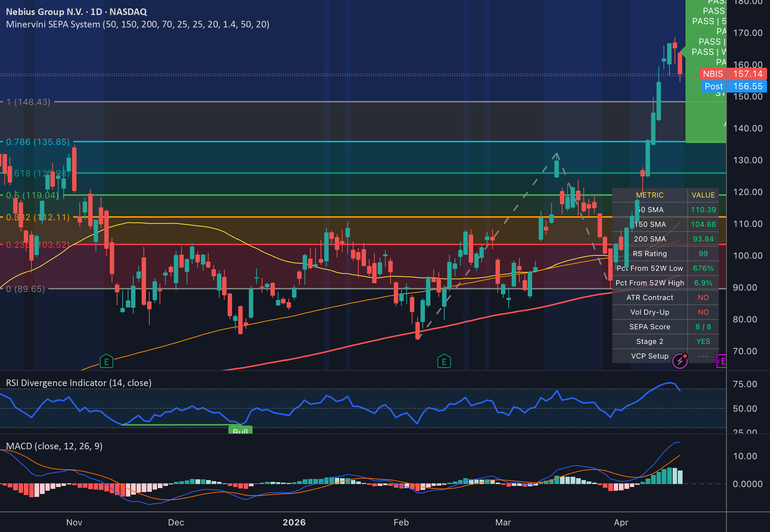
Task: Click the Nebius Group N.V. chart title
Action: (76, 12)
